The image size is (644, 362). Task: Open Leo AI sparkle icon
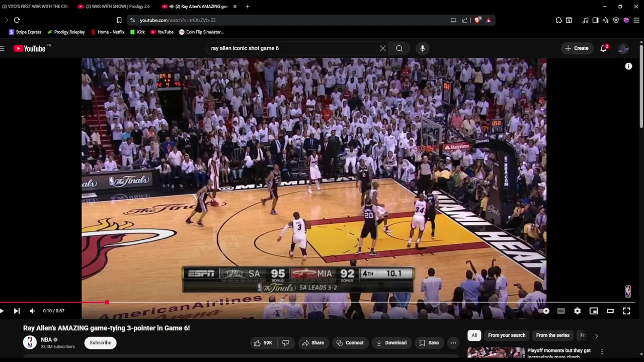(x=606, y=20)
